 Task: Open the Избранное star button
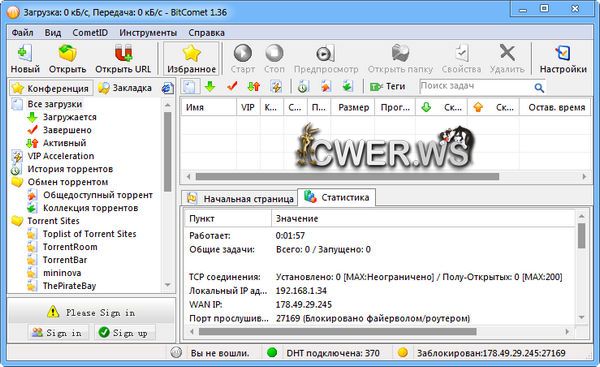pyautogui.click(x=191, y=59)
